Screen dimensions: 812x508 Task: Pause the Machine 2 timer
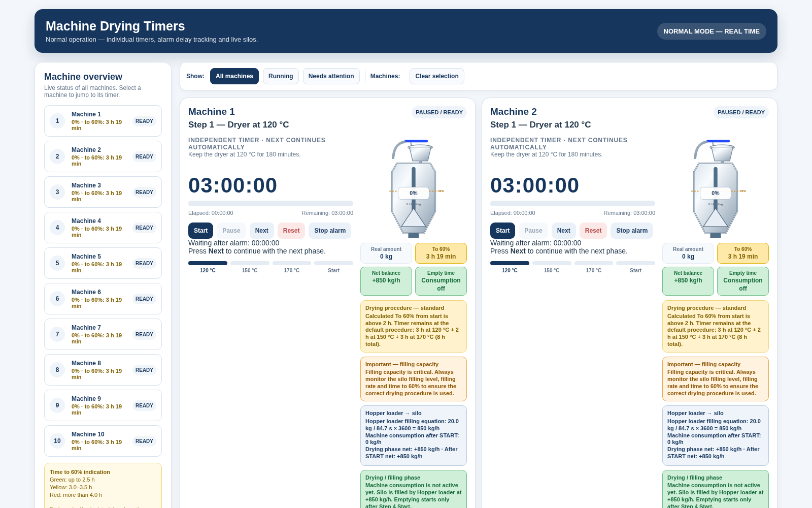533,231
